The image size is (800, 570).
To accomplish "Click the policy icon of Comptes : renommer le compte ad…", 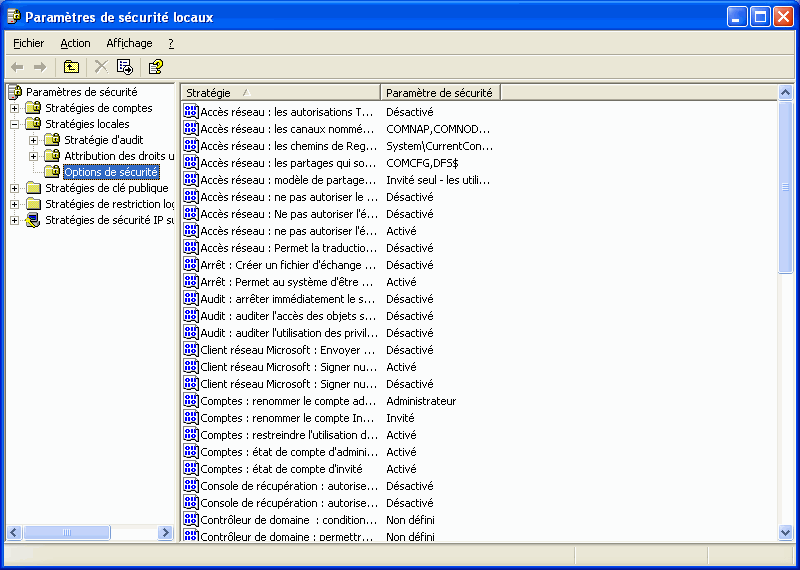I will point(191,401).
